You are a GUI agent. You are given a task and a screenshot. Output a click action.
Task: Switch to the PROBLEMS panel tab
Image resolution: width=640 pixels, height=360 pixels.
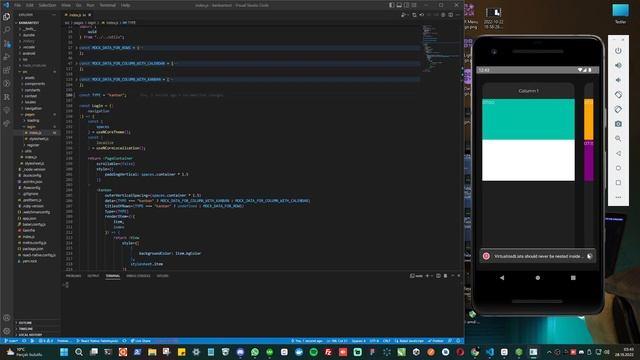click(x=73, y=276)
